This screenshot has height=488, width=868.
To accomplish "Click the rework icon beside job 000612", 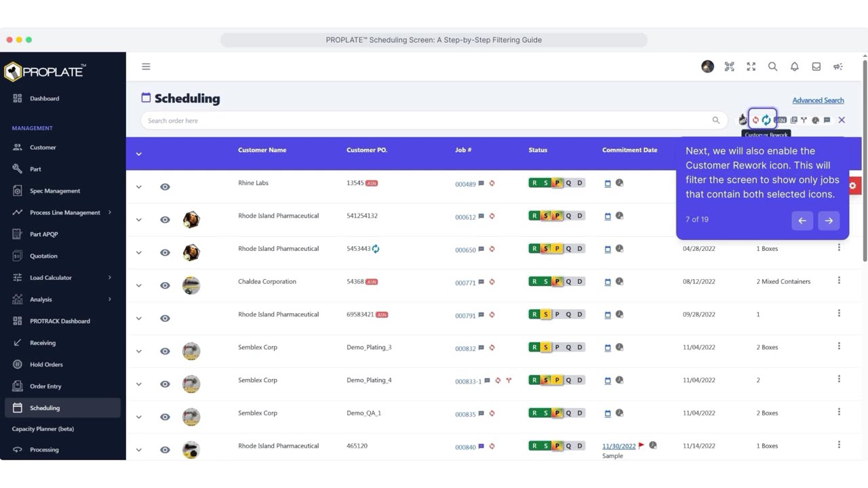I will (x=492, y=216).
